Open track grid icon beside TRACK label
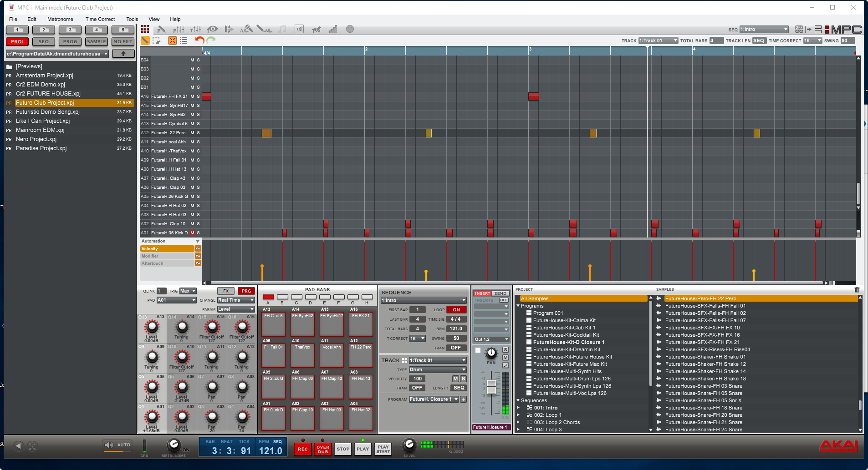The width and height of the screenshot is (868, 470). pos(404,360)
